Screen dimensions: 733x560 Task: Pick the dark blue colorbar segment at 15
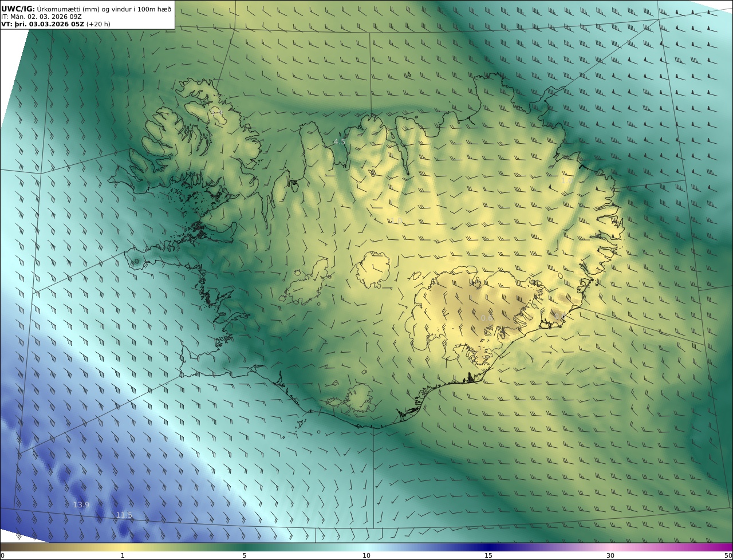click(488, 547)
